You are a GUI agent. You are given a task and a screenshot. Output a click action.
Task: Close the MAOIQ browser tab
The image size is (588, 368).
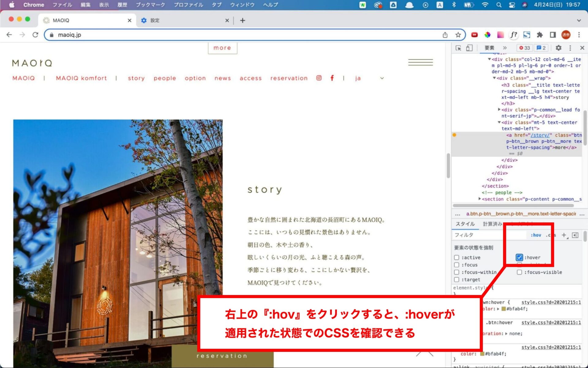coord(130,20)
